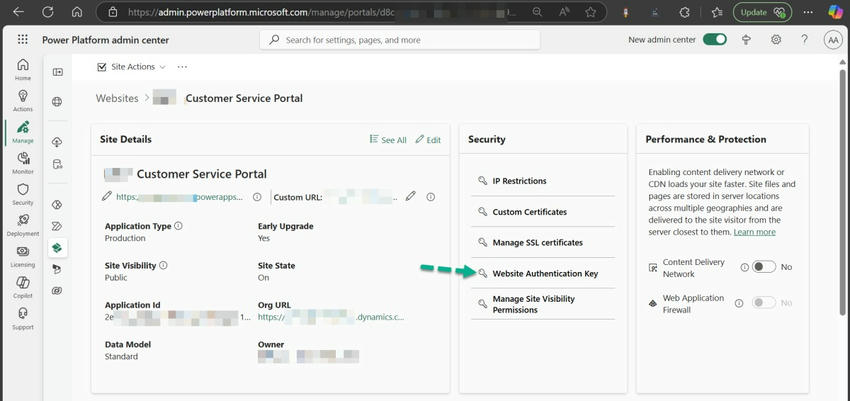Open the more options ellipsis menu
Image resolution: width=850 pixels, height=401 pixels.
[x=182, y=67]
